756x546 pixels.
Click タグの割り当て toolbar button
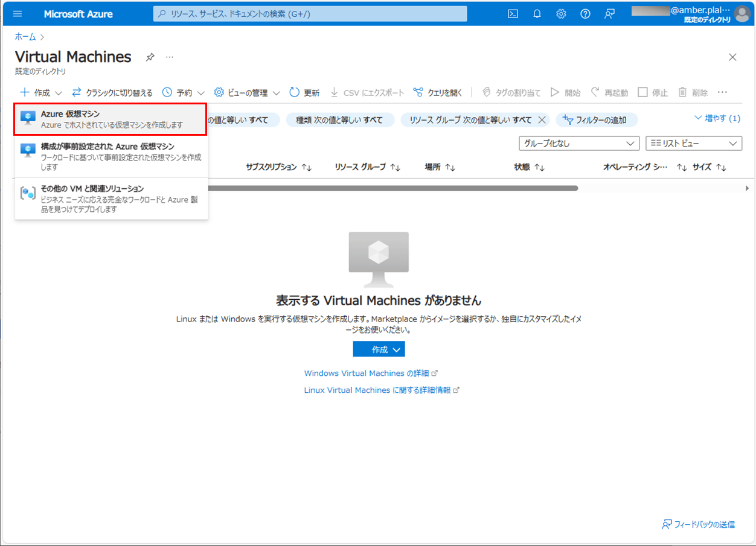[x=511, y=93]
